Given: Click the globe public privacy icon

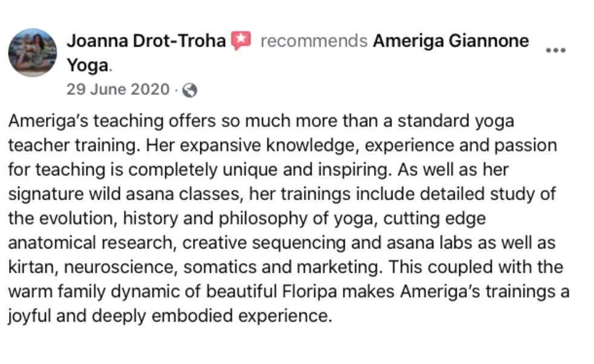Looking at the screenshot, I should click(189, 90).
